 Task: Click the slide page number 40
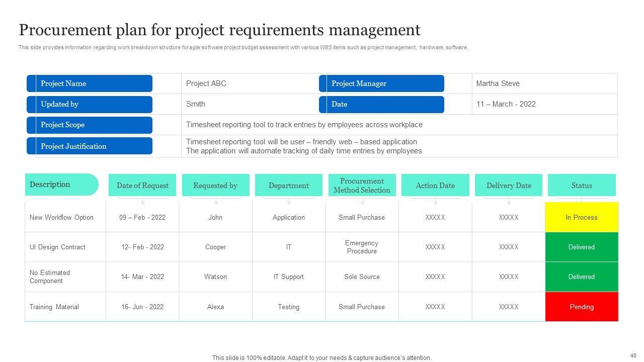pyautogui.click(x=633, y=355)
